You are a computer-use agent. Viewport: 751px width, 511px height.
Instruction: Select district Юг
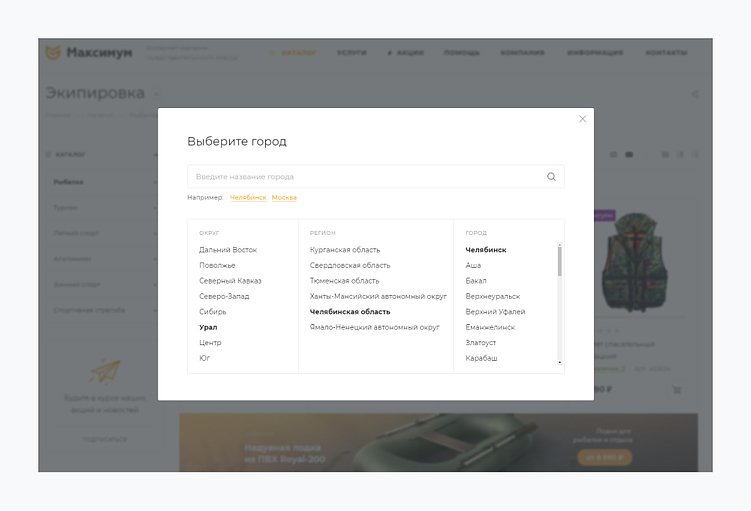[x=205, y=358]
